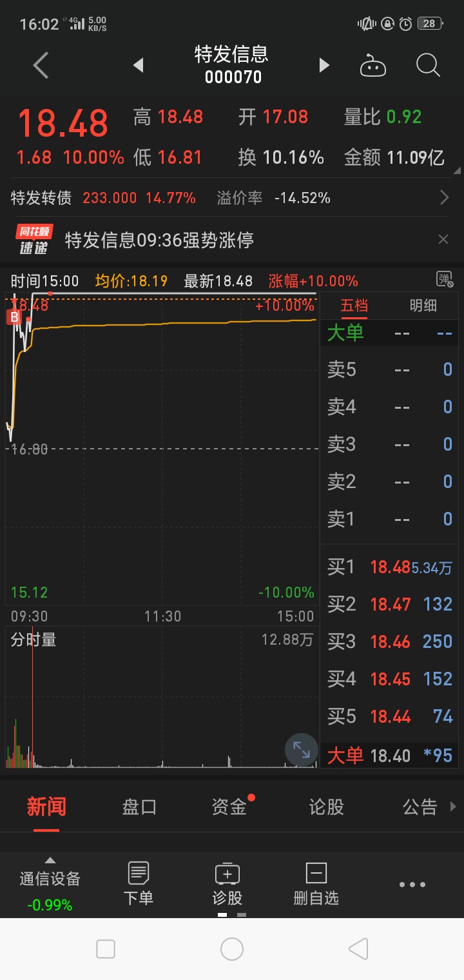Go to next stock with right triangle
This screenshot has width=464, height=980.
coord(324,65)
